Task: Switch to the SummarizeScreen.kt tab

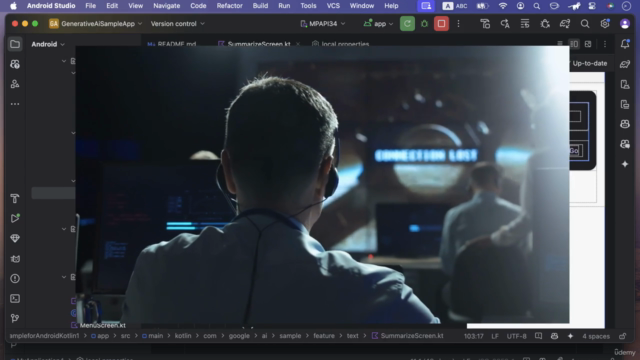Action: tap(259, 44)
